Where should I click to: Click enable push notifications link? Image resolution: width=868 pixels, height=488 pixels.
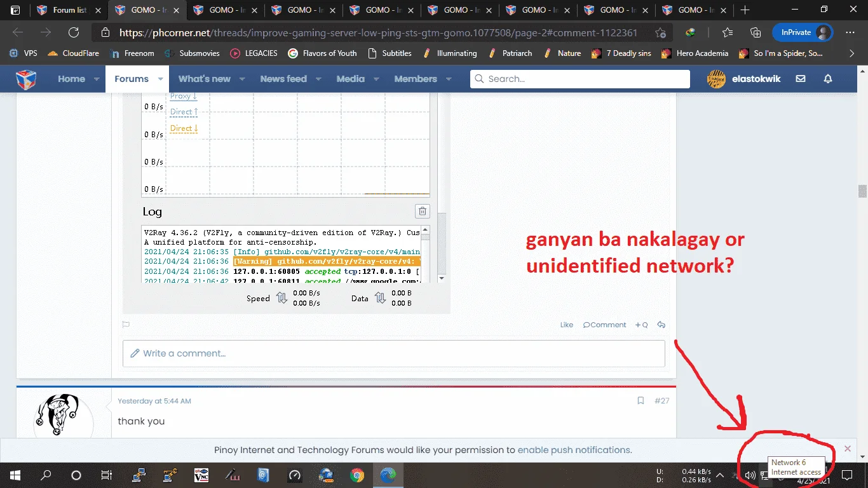574,450
